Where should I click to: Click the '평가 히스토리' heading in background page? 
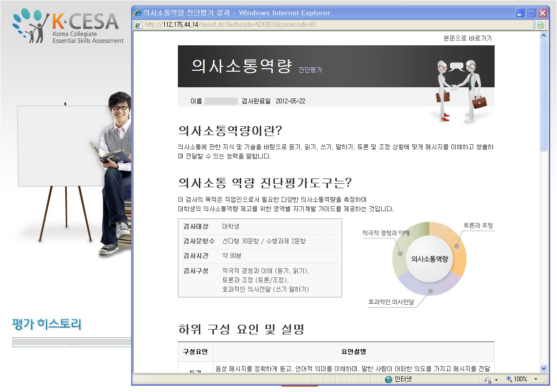point(46,324)
